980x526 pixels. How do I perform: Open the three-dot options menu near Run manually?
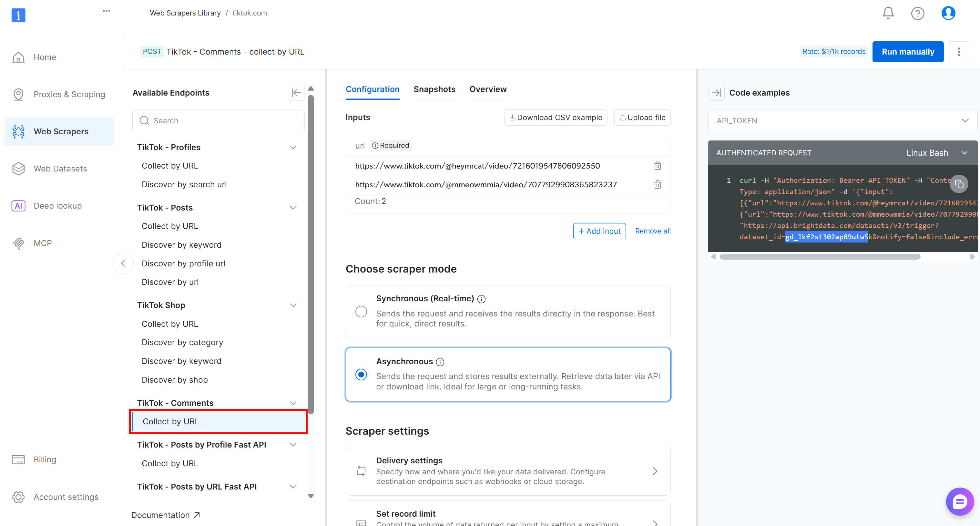pos(959,51)
